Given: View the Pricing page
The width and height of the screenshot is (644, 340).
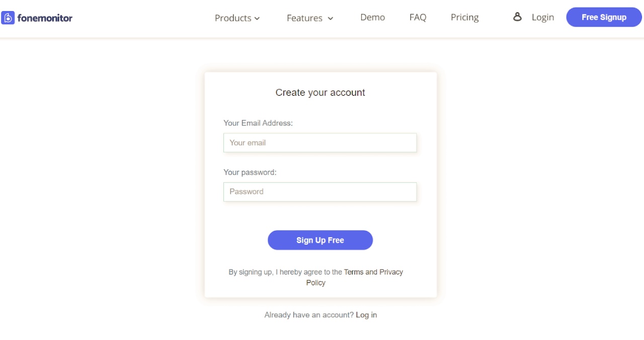Looking at the screenshot, I should coord(464,17).
